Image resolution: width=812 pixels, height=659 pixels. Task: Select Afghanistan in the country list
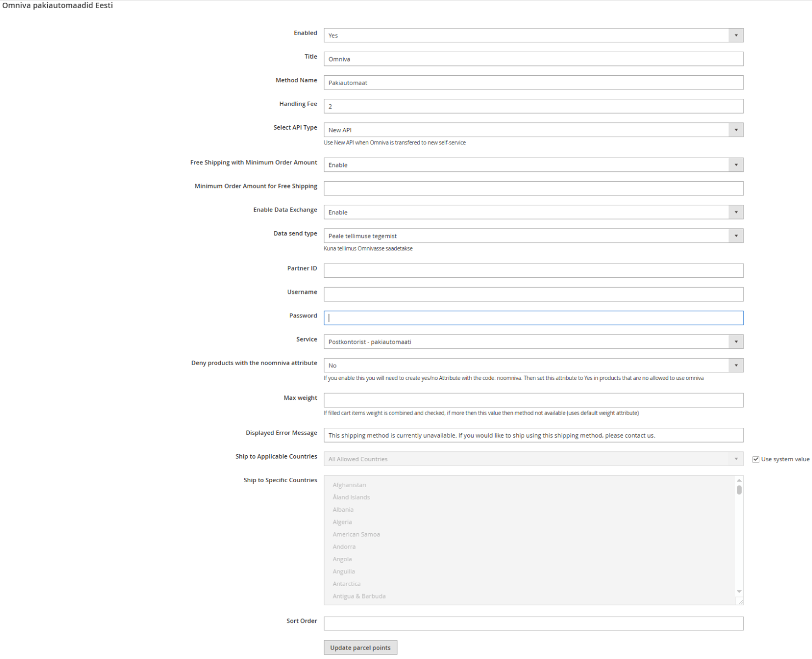pyautogui.click(x=349, y=484)
